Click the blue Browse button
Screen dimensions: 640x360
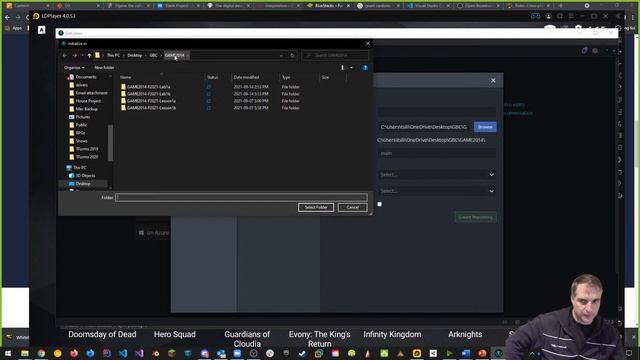click(x=485, y=127)
